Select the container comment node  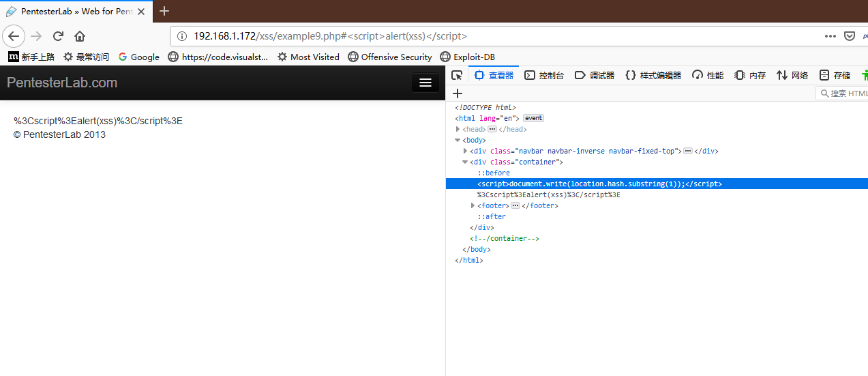[505, 238]
